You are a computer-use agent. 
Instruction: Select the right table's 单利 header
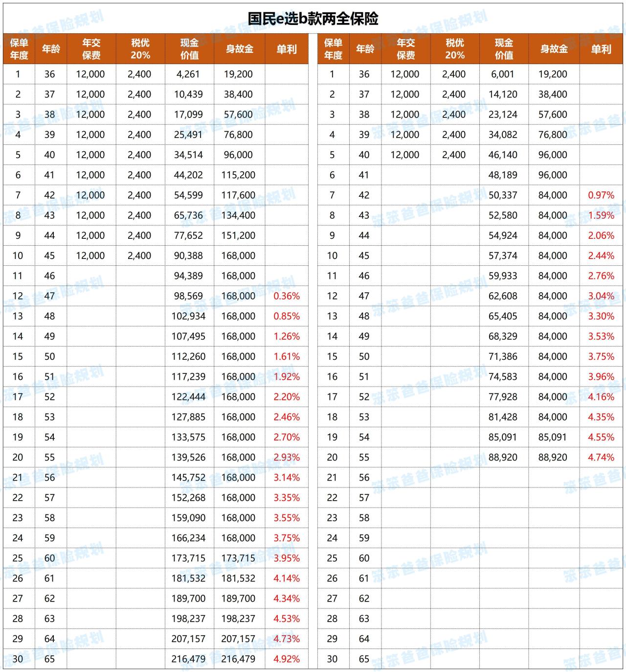(x=601, y=49)
